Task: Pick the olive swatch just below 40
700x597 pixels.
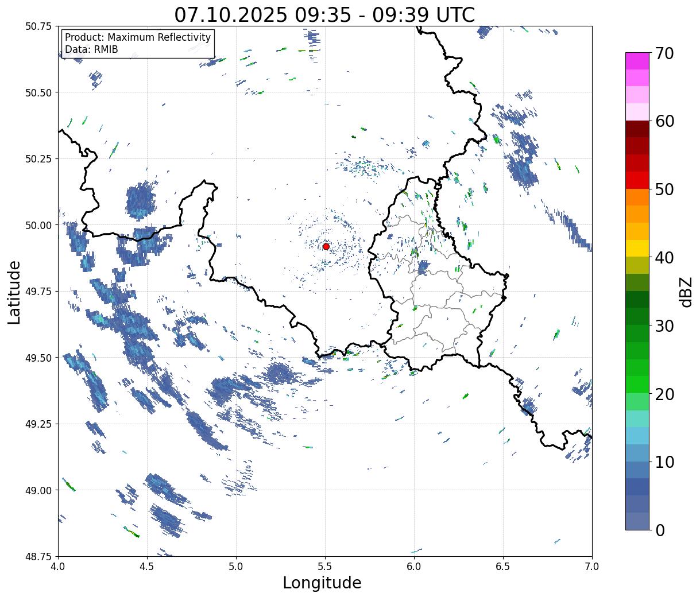Action: [637, 265]
